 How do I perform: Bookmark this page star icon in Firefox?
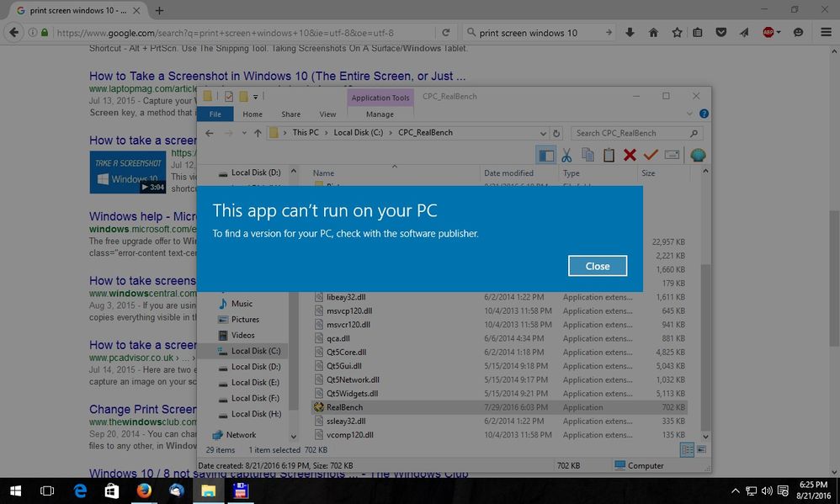677,33
